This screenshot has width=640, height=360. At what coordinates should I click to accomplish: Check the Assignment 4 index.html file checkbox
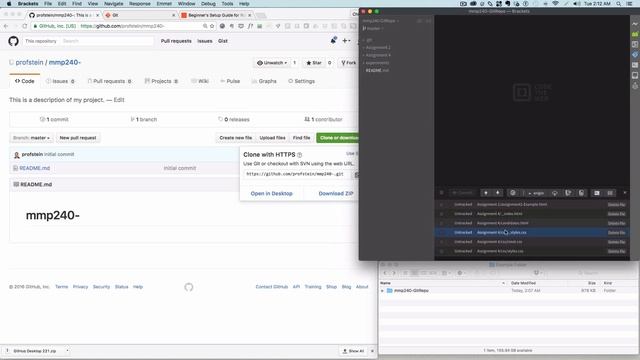[x=442, y=214]
